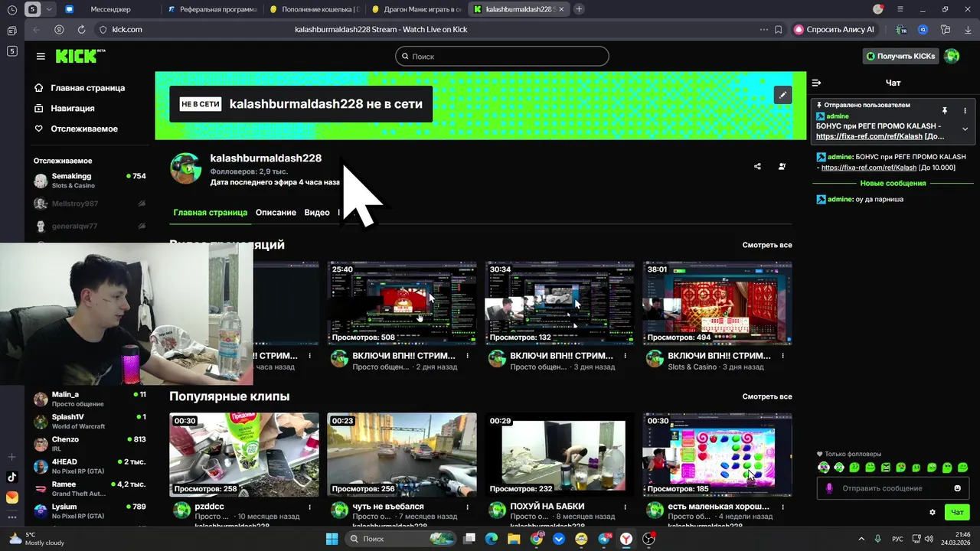Bookmark this page in address bar
980x551 pixels.
click(x=778, y=29)
